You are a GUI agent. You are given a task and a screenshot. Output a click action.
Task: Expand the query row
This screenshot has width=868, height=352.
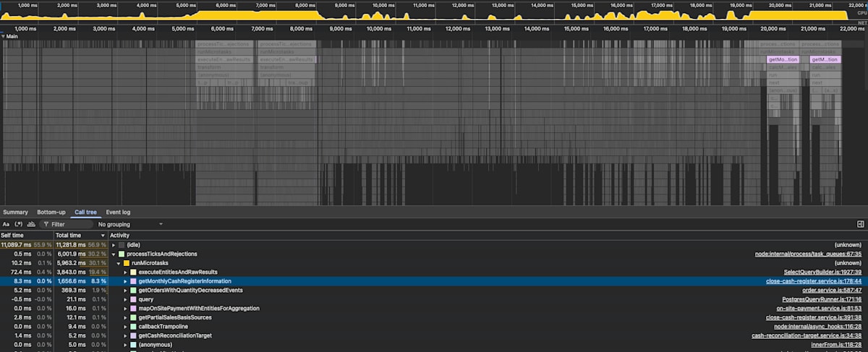coord(125,299)
